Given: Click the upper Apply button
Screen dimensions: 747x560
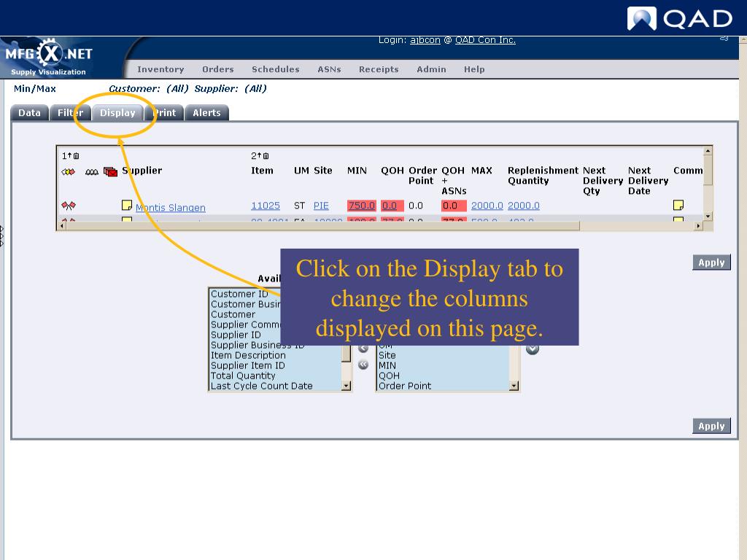Looking at the screenshot, I should point(711,262).
